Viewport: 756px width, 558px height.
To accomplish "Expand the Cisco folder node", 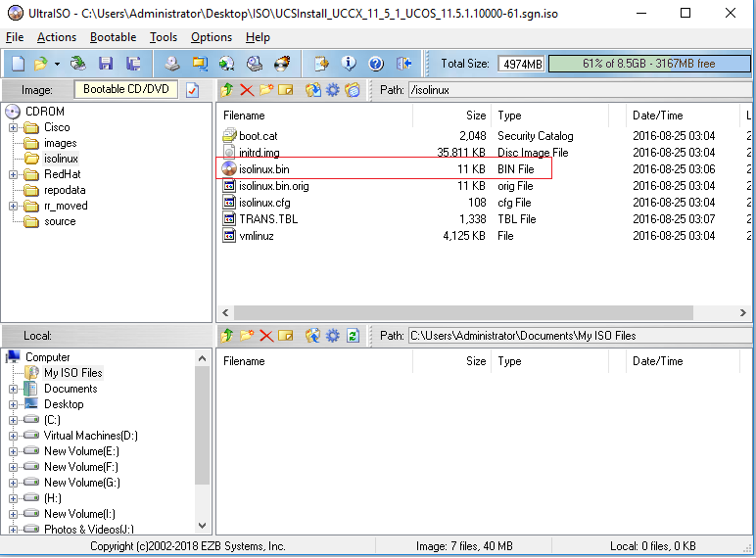I will (13, 127).
